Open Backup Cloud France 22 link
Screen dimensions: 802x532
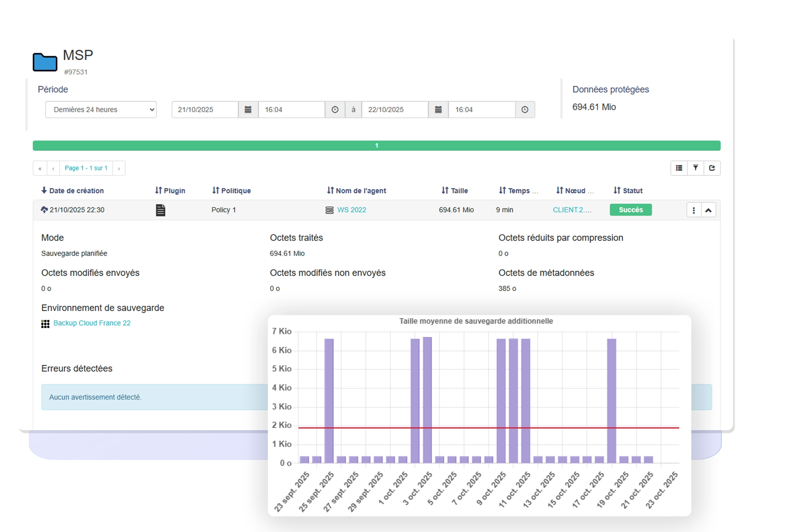(92, 323)
